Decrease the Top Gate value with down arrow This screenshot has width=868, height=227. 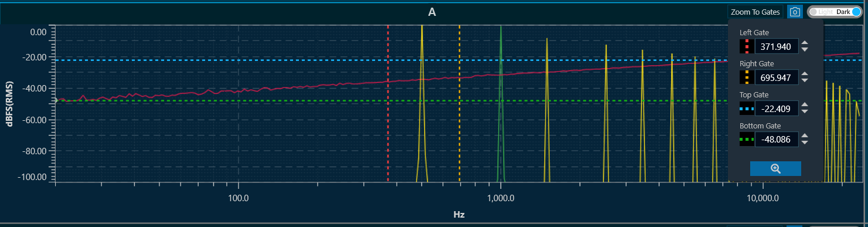pos(805,112)
